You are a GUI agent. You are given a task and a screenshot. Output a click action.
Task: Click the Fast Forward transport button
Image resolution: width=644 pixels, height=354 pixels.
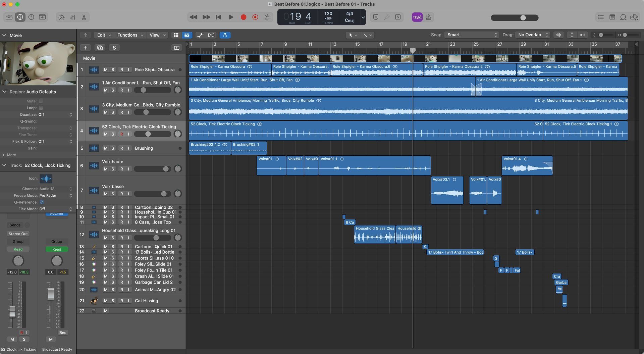click(206, 17)
